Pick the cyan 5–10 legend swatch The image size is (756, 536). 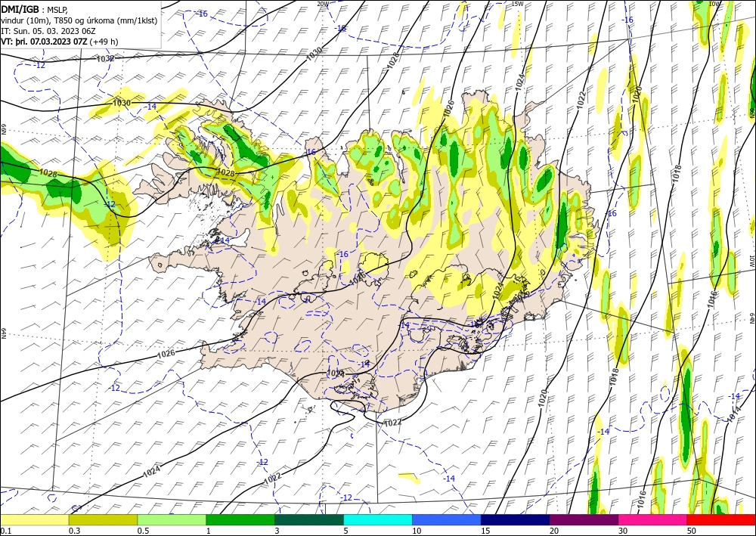[x=378, y=520]
